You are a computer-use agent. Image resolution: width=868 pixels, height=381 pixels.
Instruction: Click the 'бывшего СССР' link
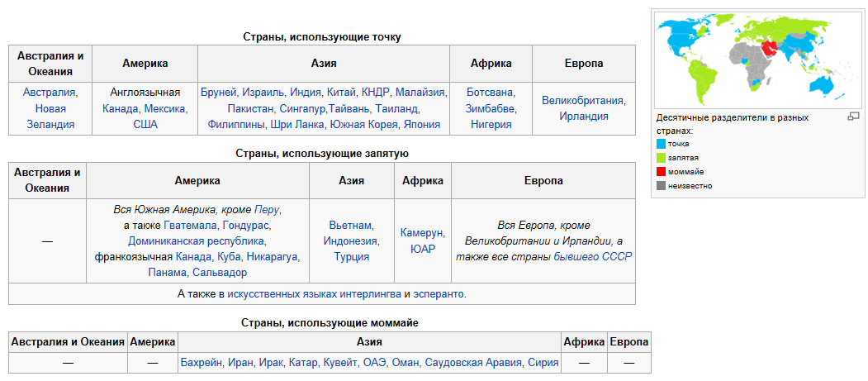(x=592, y=257)
